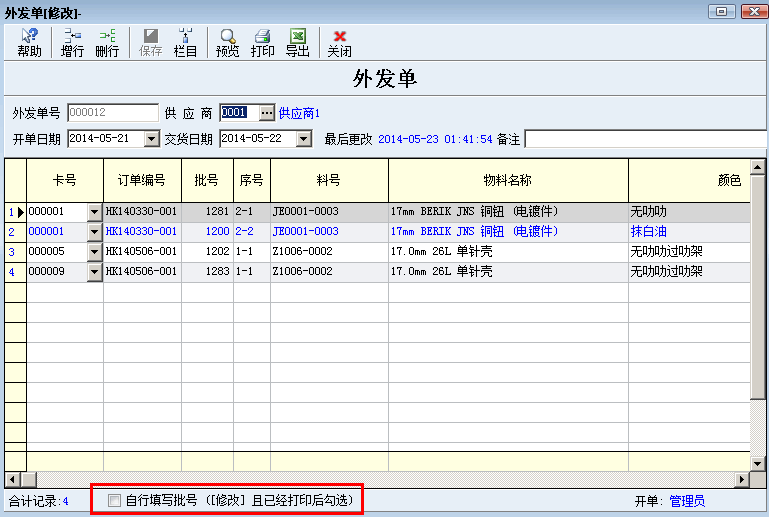Toggle the 自行填写批号 checkbox
This screenshot has height=517, width=769.
pyautogui.click(x=114, y=500)
